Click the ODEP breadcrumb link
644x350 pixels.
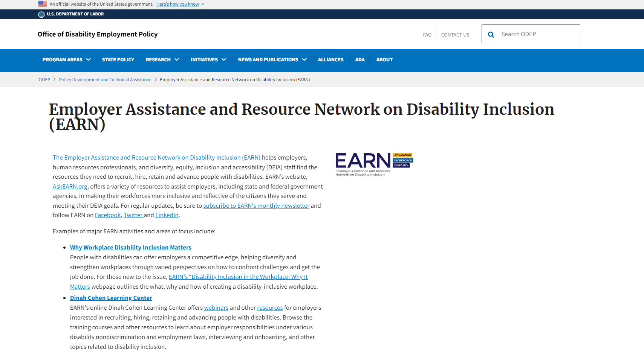point(44,80)
